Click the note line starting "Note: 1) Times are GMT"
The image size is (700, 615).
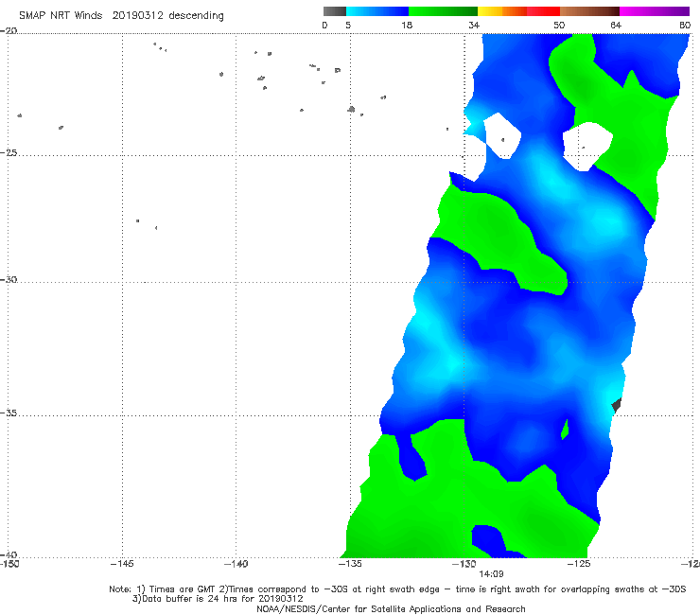(x=397, y=589)
